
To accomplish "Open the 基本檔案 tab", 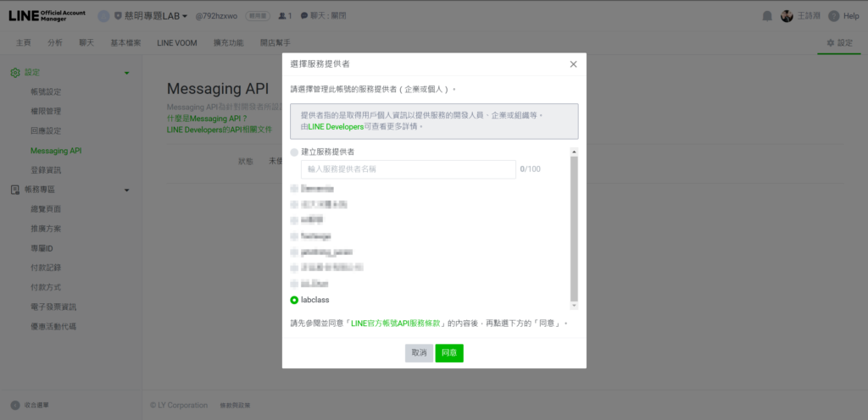I will [x=125, y=43].
